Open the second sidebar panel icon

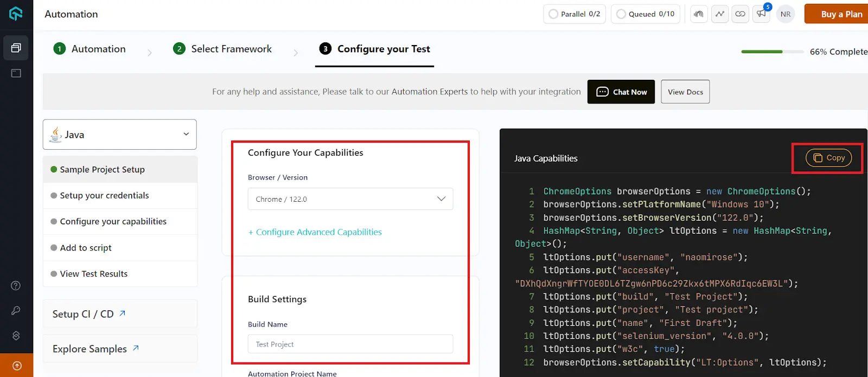coord(16,73)
